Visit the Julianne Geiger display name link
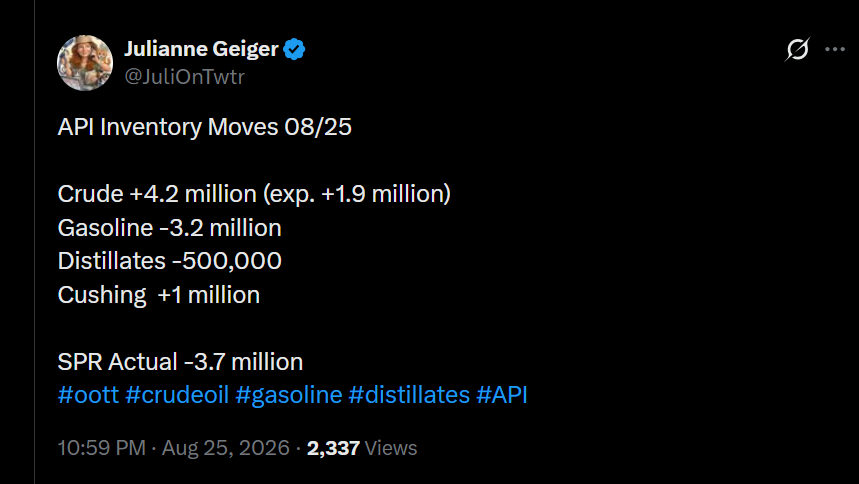 [x=201, y=49]
